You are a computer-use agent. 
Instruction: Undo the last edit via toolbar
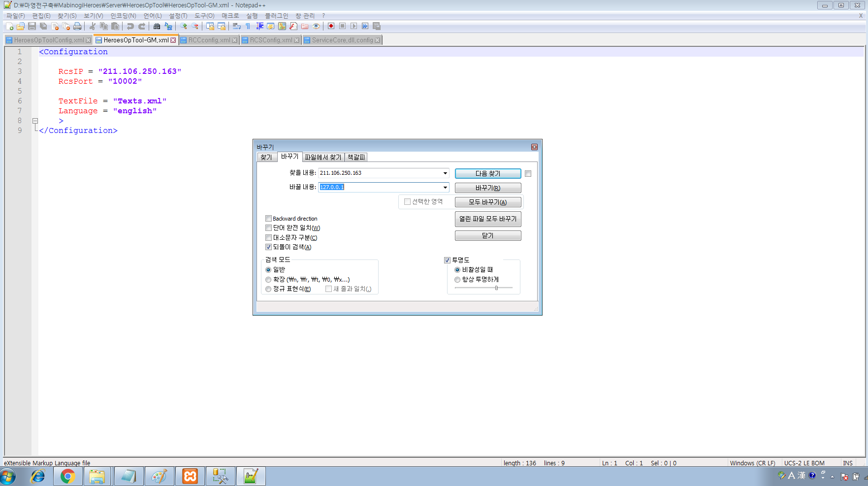[130, 26]
